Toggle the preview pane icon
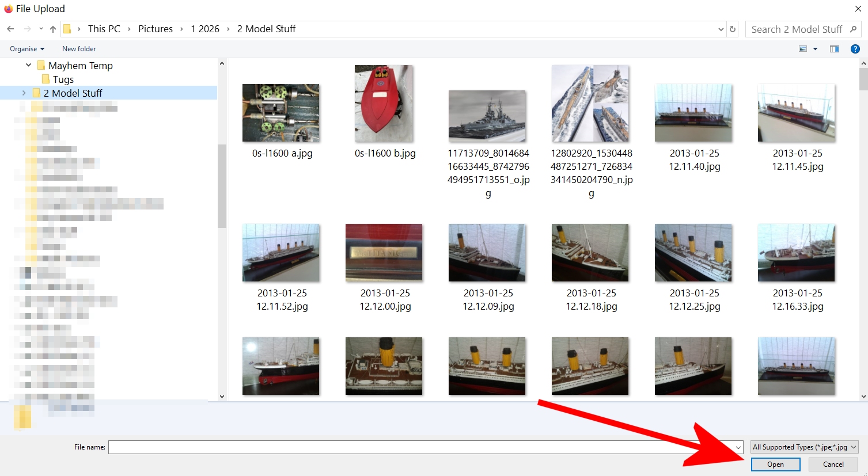Image resolution: width=868 pixels, height=476 pixels. [834, 49]
